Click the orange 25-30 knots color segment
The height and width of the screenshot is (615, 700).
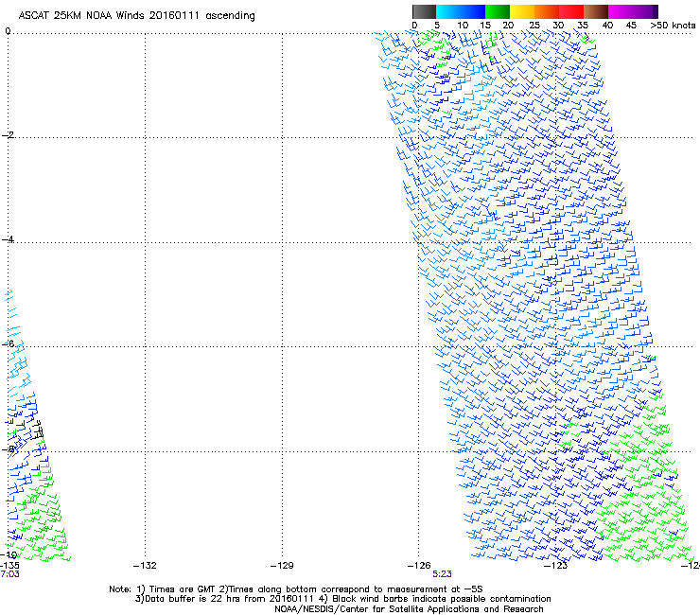click(x=547, y=11)
